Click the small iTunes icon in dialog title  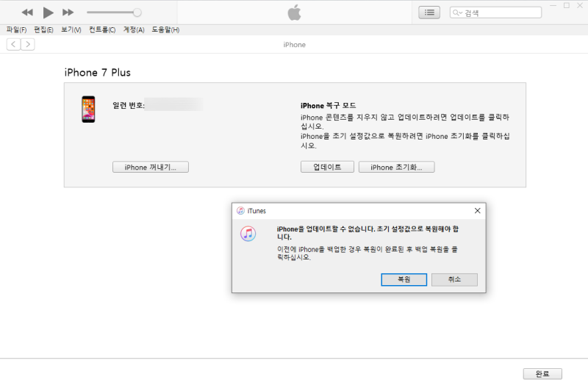point(241,211)
